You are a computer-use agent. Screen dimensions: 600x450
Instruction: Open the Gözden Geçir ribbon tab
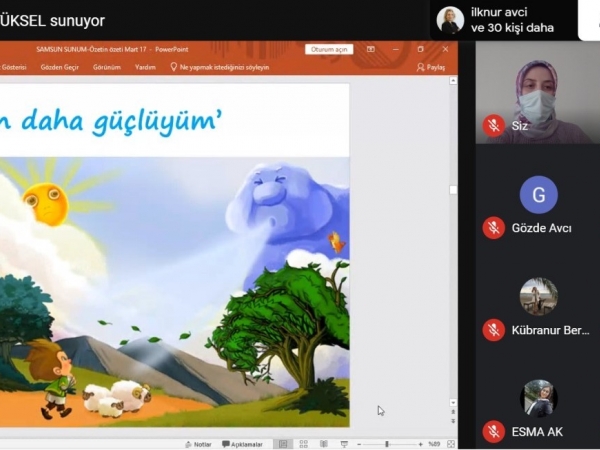[x=60, y=67]
